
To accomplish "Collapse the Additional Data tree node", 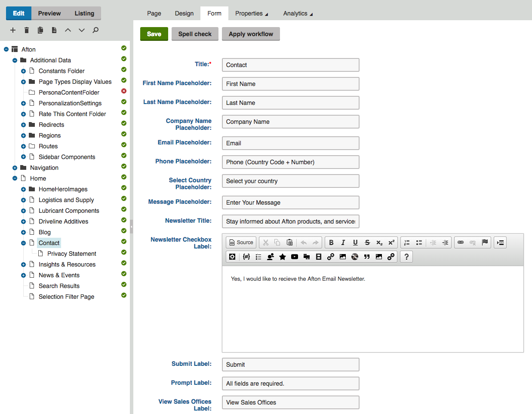I will point(15,60).
